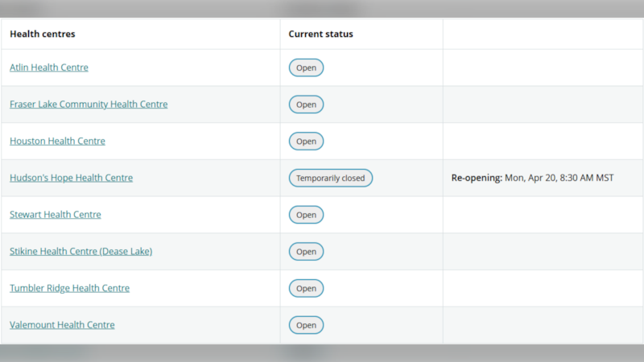The height and width of the screenshot is (362, 644).
Task: Open Fraser Lake Community Health Centre link
Action: click(89, 105)
